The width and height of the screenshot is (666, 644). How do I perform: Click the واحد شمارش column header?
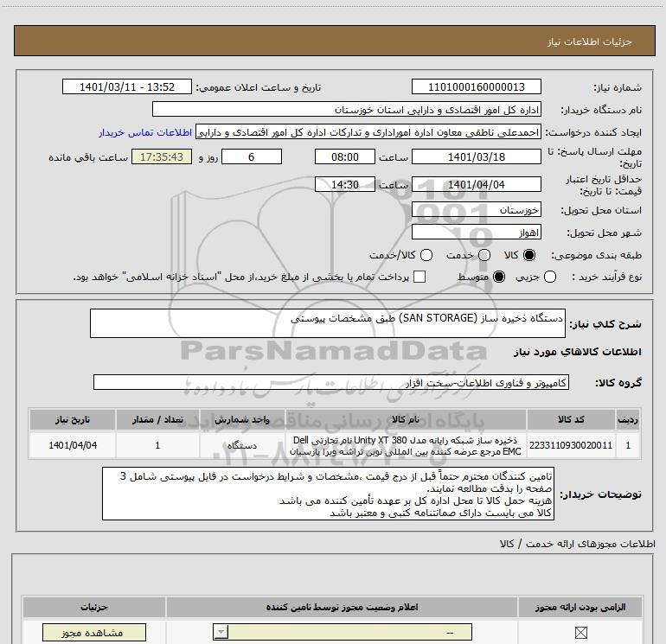coord(242,419)
